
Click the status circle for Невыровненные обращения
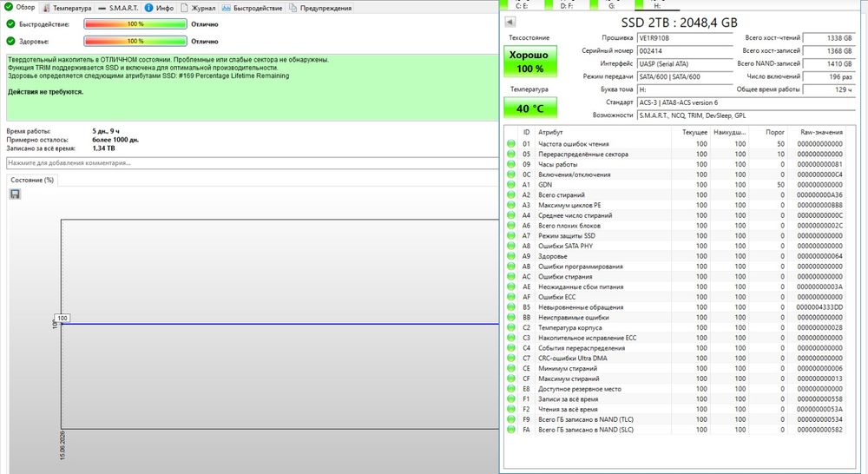(x=511, y=306)
